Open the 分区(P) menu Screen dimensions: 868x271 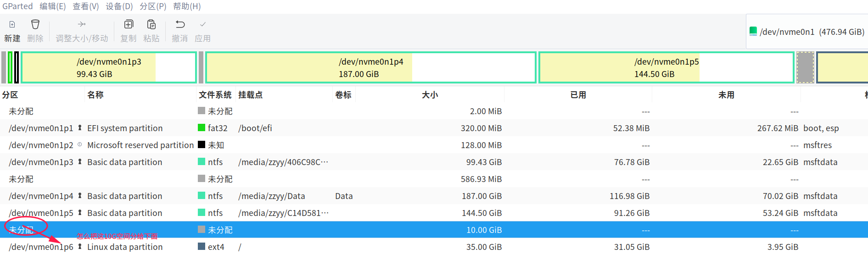[x=153, y=6]
